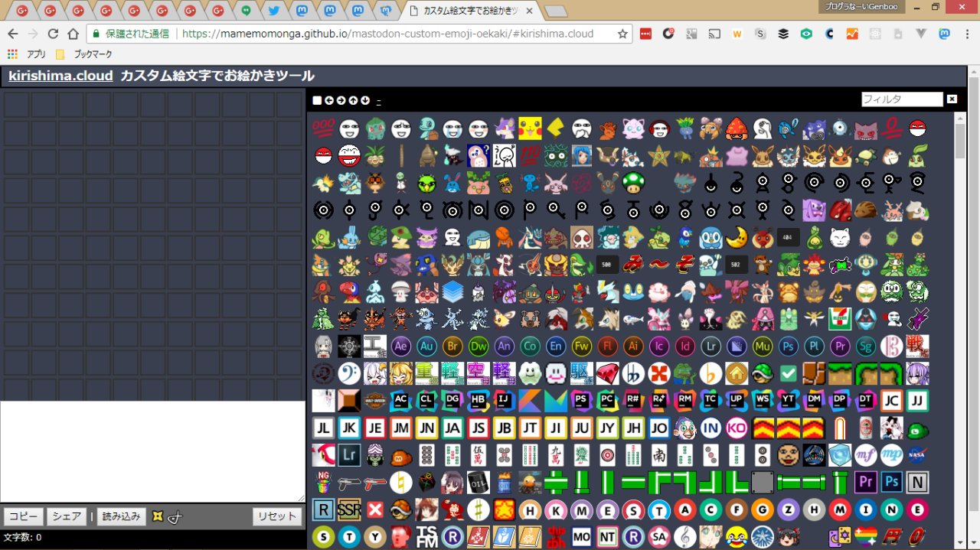Viewport: 980px width, 550px height.
Task: Select the green check mark emoji
Action: tap(788, 373)
